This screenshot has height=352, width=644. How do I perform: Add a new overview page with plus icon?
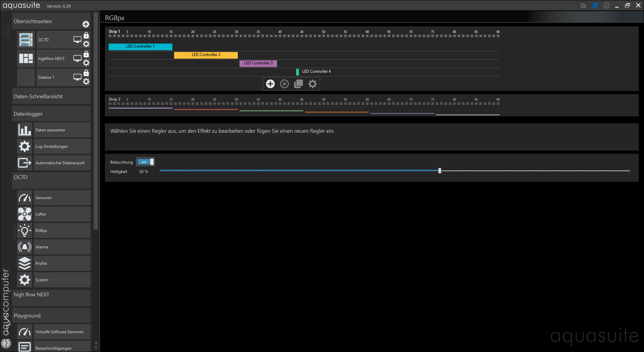(x=86, y=24)
